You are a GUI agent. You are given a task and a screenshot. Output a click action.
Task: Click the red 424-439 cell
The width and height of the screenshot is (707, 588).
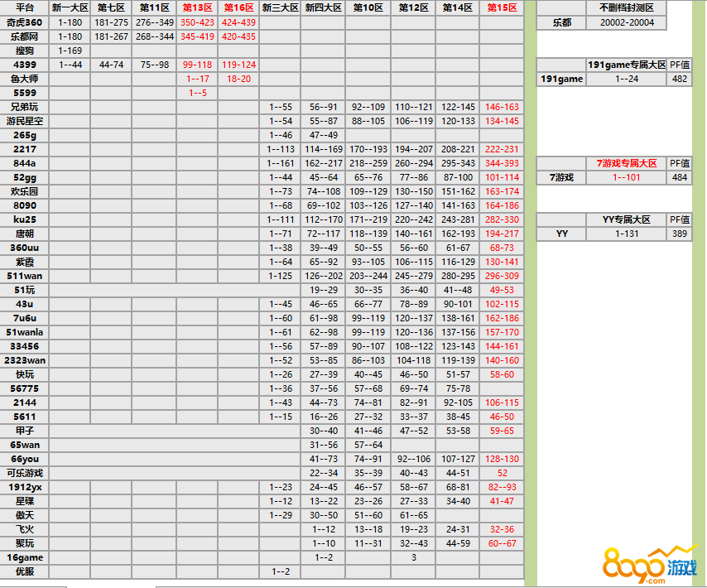pyautogui.click(x=239, y=22)
